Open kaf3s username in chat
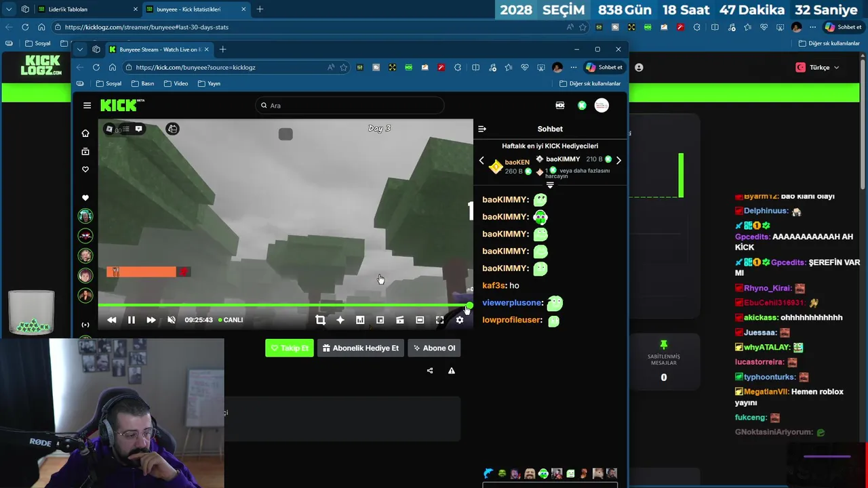 pyautogui.click(x=494, y=286)
